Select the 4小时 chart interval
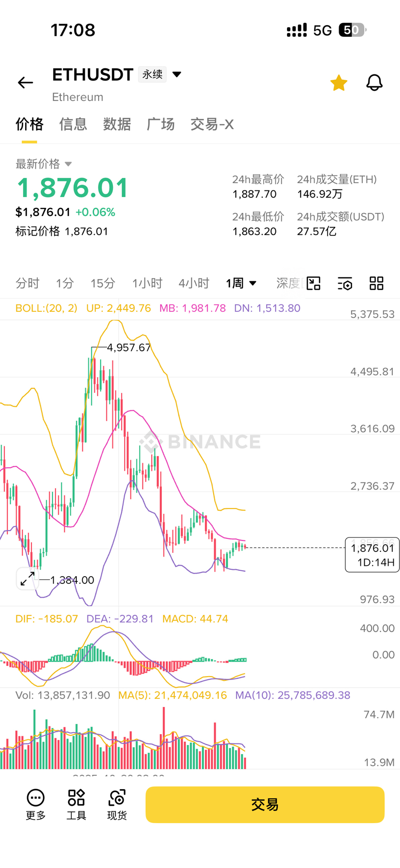This screenshot has height=868, width=400. click(x=194, y=283)
